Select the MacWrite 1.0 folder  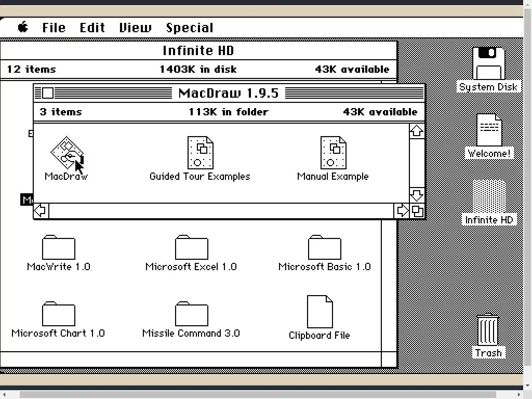(x=58, y=247)
